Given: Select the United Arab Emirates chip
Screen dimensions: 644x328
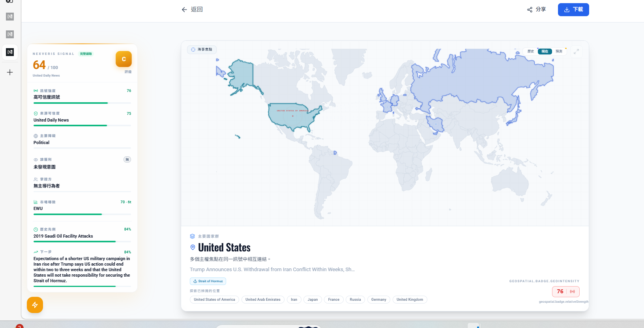Looking at the screenshot, I should [263, 300].
